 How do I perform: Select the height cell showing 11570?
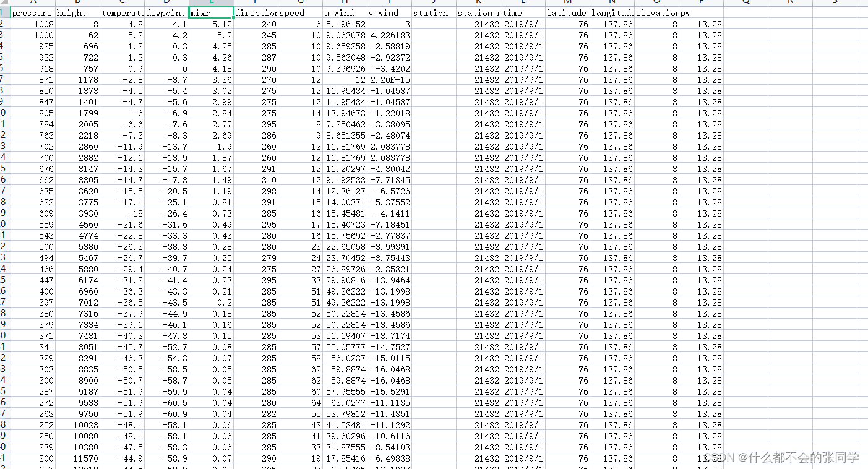click(x=77, y=458)
